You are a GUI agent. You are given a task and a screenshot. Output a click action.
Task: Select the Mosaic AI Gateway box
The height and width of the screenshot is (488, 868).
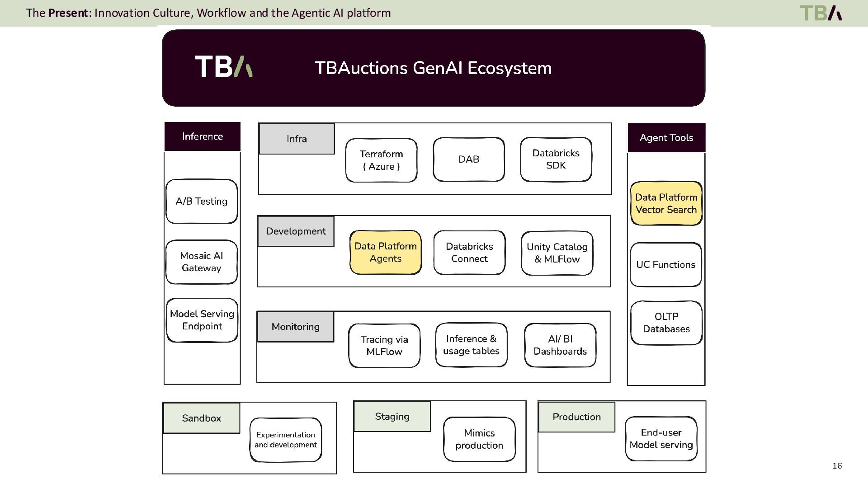[201, 262]
